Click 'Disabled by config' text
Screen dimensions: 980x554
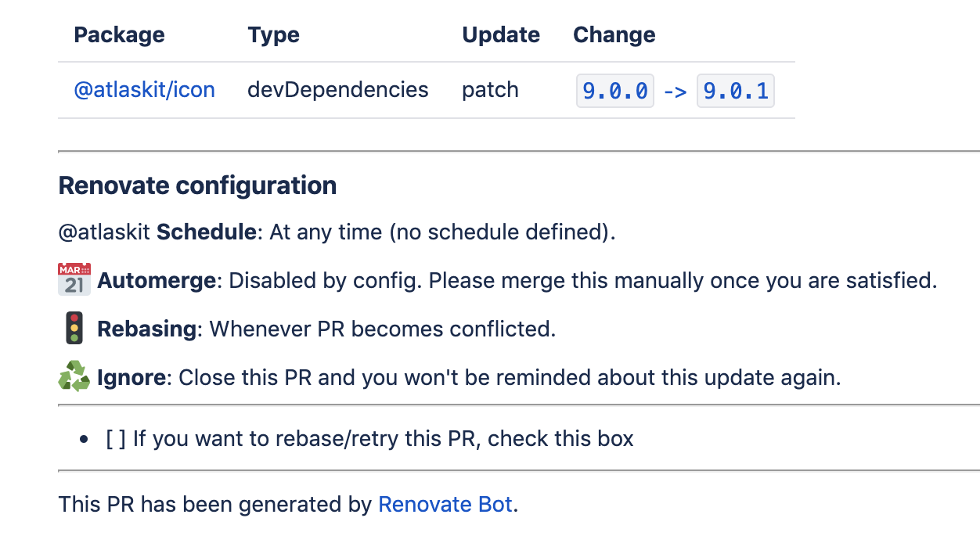pyautogui.click(x=325, y=281)
